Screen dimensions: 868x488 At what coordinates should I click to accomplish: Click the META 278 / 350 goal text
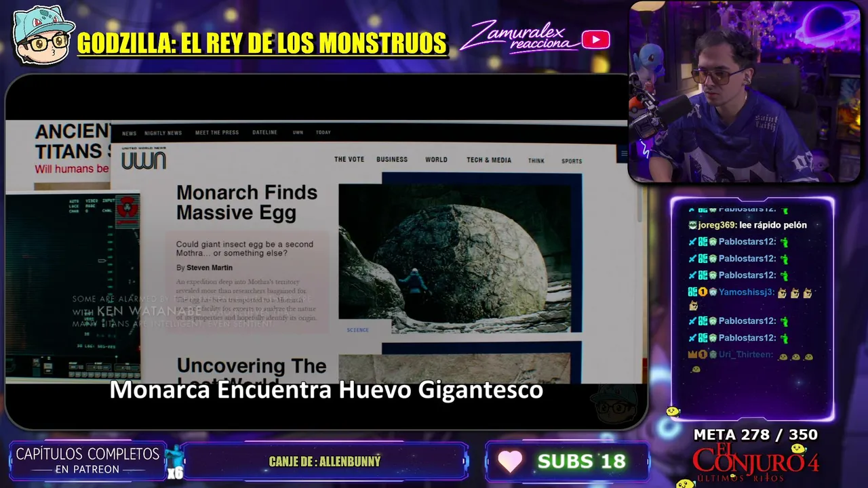click(755, 435)
